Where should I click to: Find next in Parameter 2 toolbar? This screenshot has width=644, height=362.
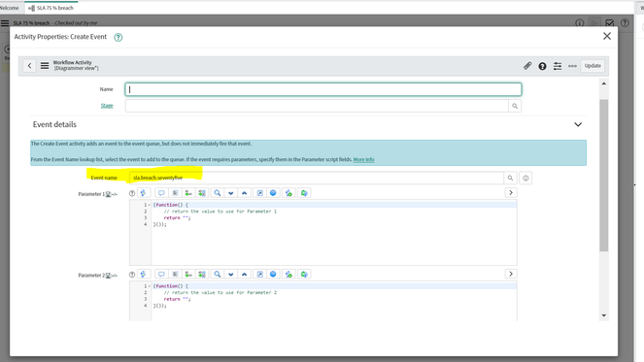(x=231, y=274)
